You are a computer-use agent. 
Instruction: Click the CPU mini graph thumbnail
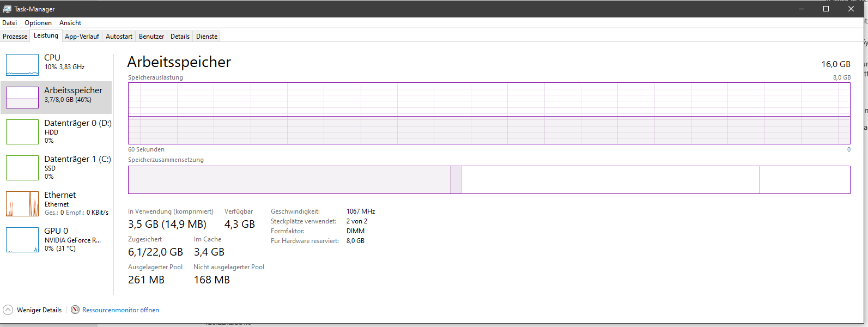(x=22, y=65)
